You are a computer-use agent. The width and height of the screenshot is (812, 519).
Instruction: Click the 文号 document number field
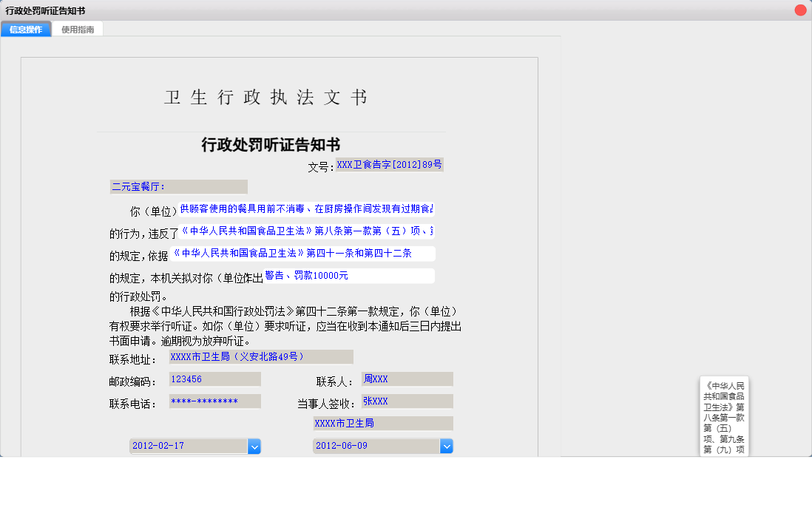[x=388, y=164]
